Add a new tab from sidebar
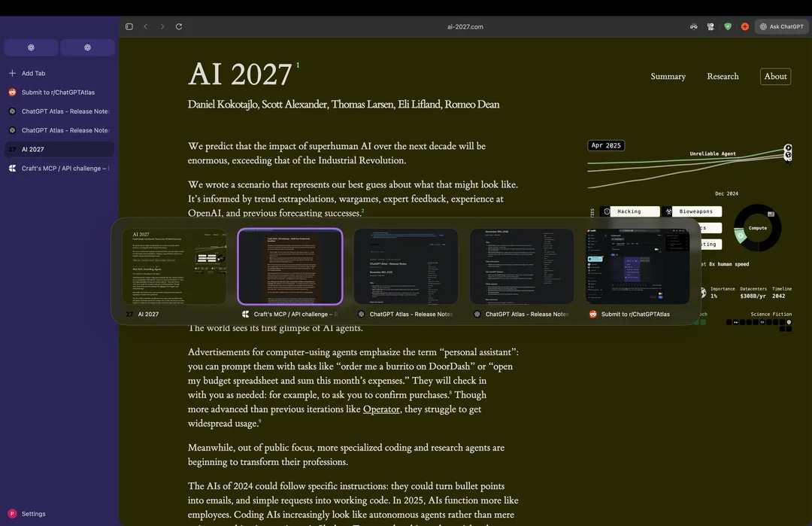Screen dimensions: 812x526 [x=59, y=73]
